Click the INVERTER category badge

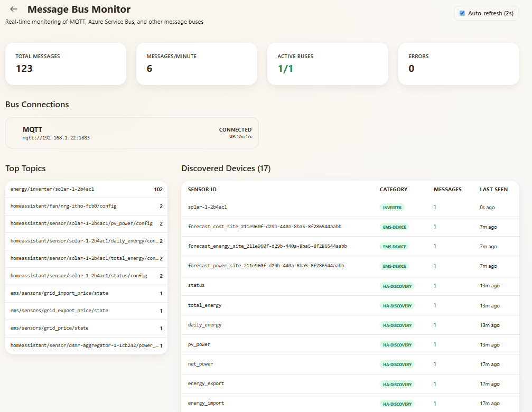(392, 208)
